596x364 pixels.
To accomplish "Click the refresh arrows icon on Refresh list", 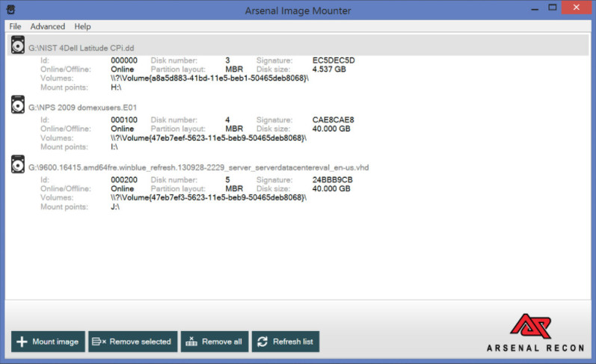I will point(262,342).
